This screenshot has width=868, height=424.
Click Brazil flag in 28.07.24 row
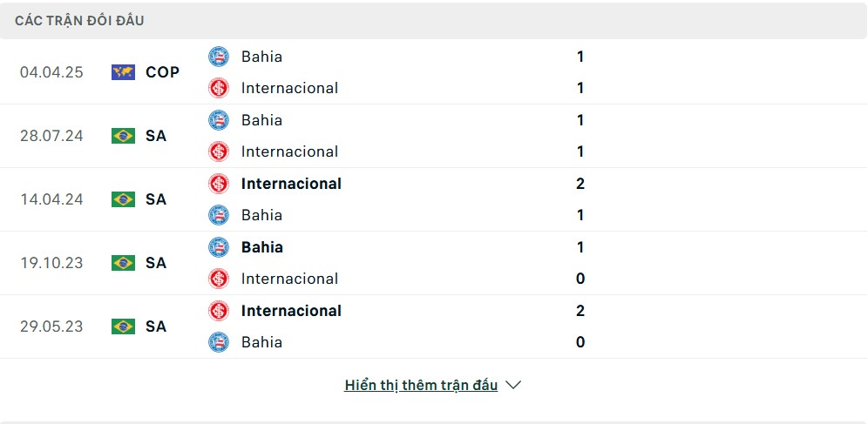[123, 136]
